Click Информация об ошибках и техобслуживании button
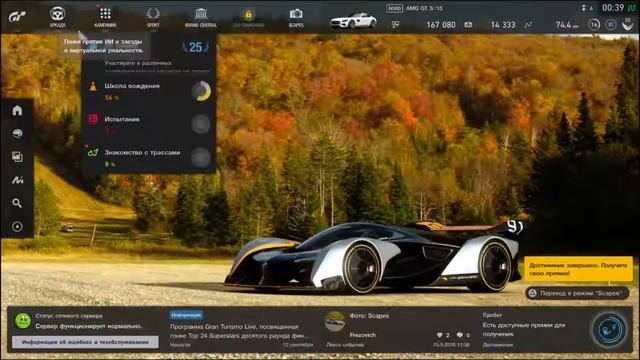Screen dimensions: 640x360 pos(85,342)
